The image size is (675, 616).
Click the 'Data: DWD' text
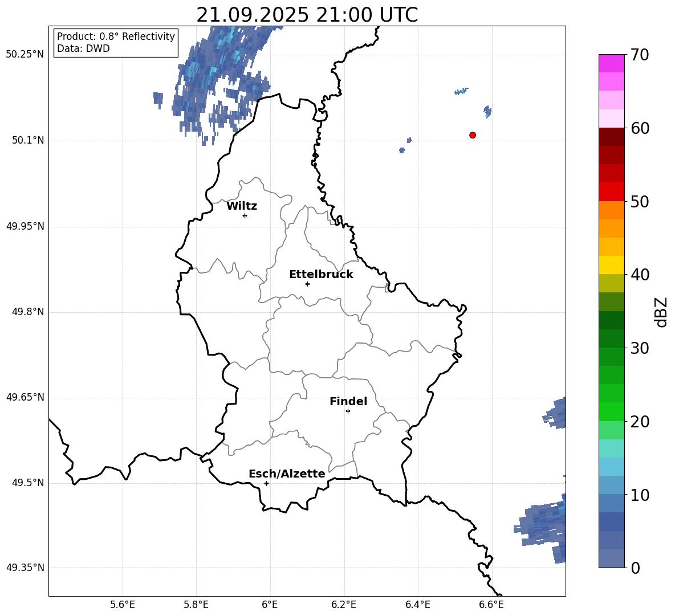tap(83, 48)
